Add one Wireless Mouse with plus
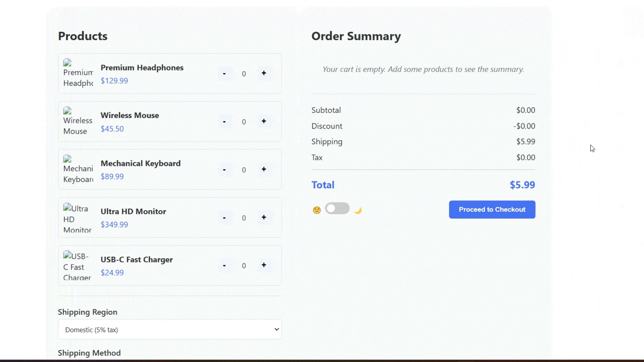The image size is (644, 362). tap(264, 121)
